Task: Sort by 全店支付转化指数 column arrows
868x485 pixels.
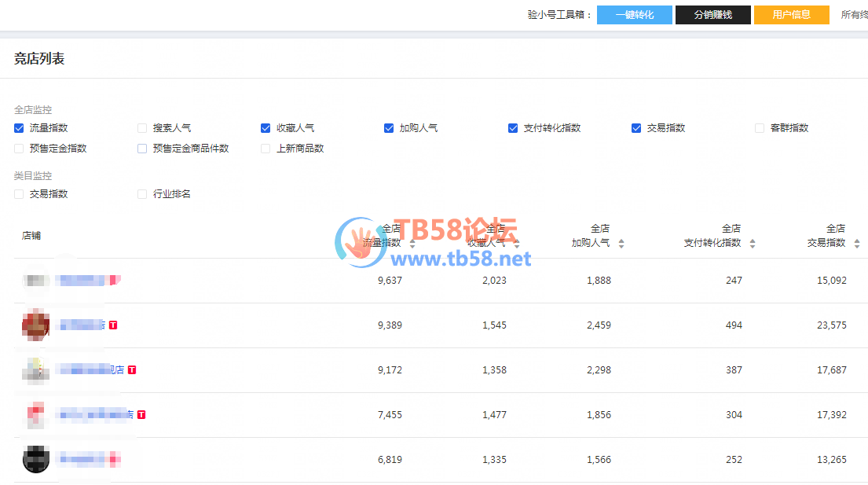Action: pyautogui.click(x=753, y=244)
